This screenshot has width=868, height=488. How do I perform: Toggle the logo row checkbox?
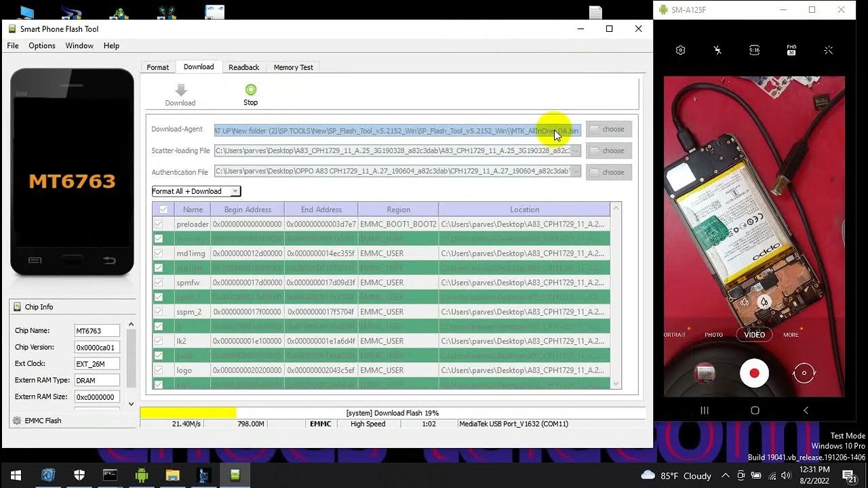[x=158, y=370]
